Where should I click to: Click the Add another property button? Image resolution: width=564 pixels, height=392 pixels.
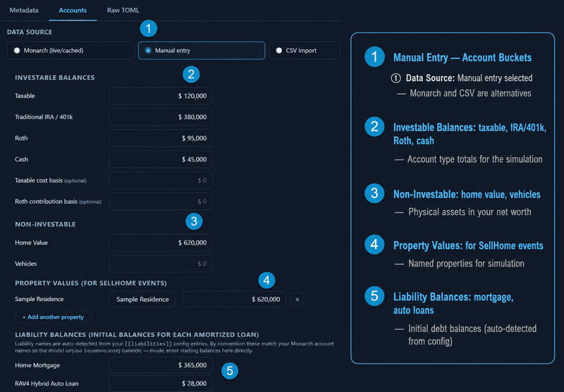53,317
